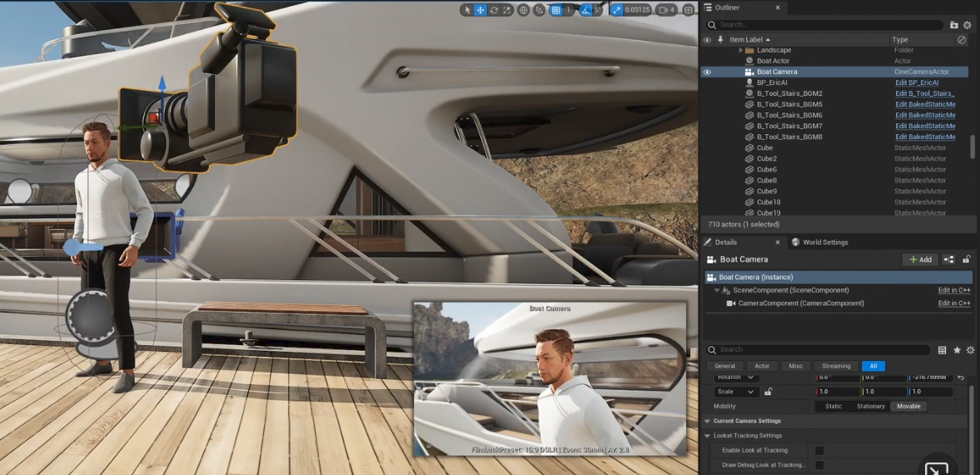
Task: Filter by Misc category
Action: 796,366
